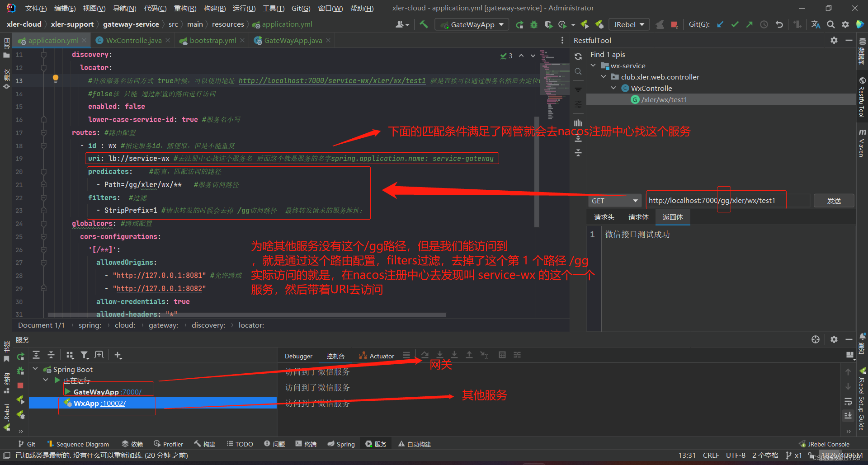Collapse the club.xler.web.controller package node
Screen dimensions: 868x465
(x=603, y=77)
